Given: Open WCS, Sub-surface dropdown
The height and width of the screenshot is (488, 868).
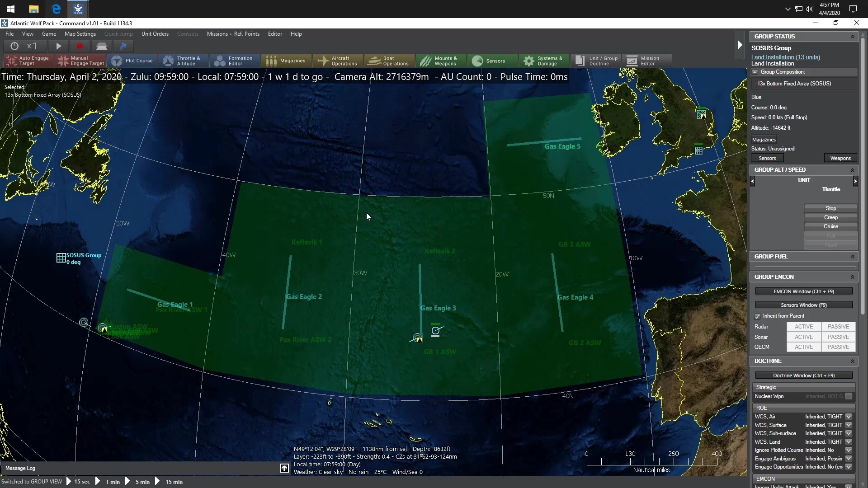Looking at the screenshot, I should tap(849, 433).
